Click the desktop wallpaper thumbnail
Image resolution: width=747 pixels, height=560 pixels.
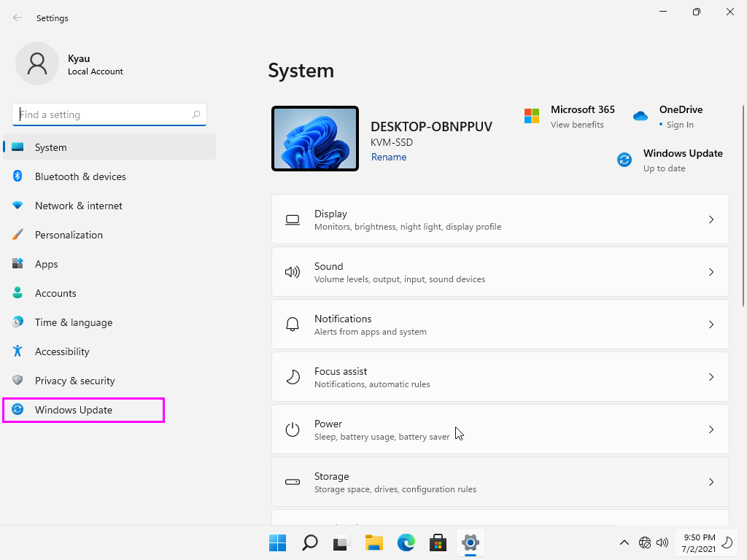click(x=315, y=139)
